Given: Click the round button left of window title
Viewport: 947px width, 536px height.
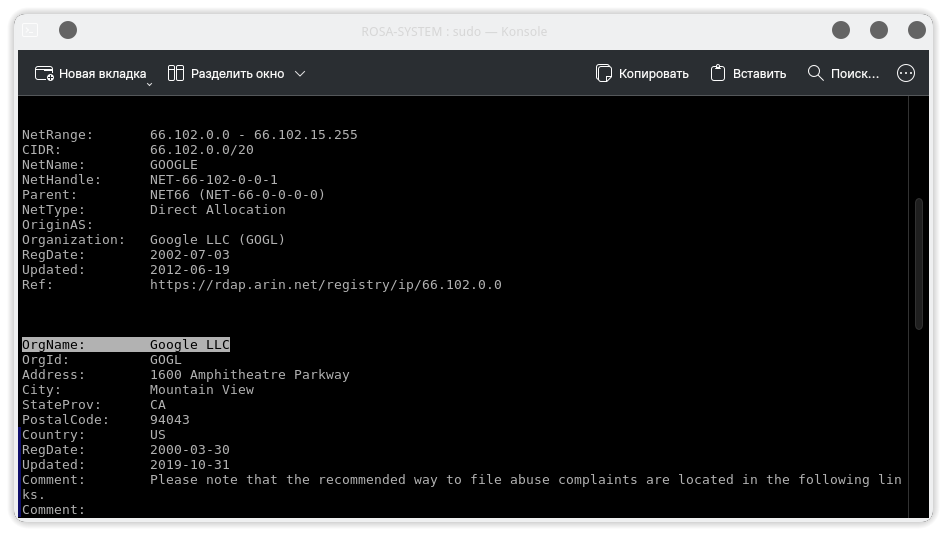Looking at the screenshot, I should tap(68, 30).
